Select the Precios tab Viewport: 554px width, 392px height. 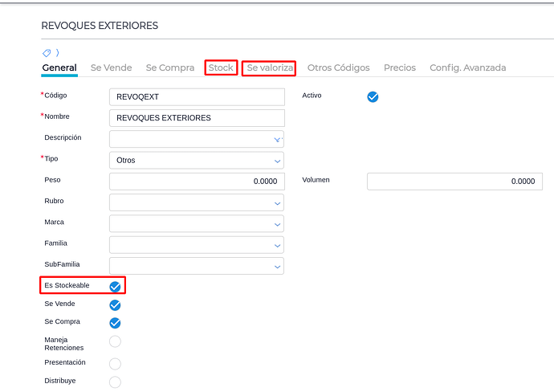click(399, 68)
